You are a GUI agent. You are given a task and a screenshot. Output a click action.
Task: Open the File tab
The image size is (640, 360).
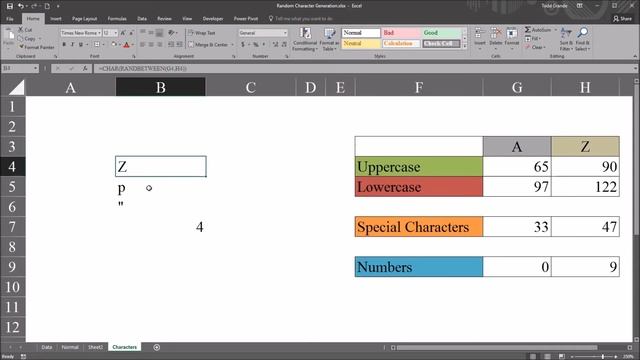coord(10,19)
